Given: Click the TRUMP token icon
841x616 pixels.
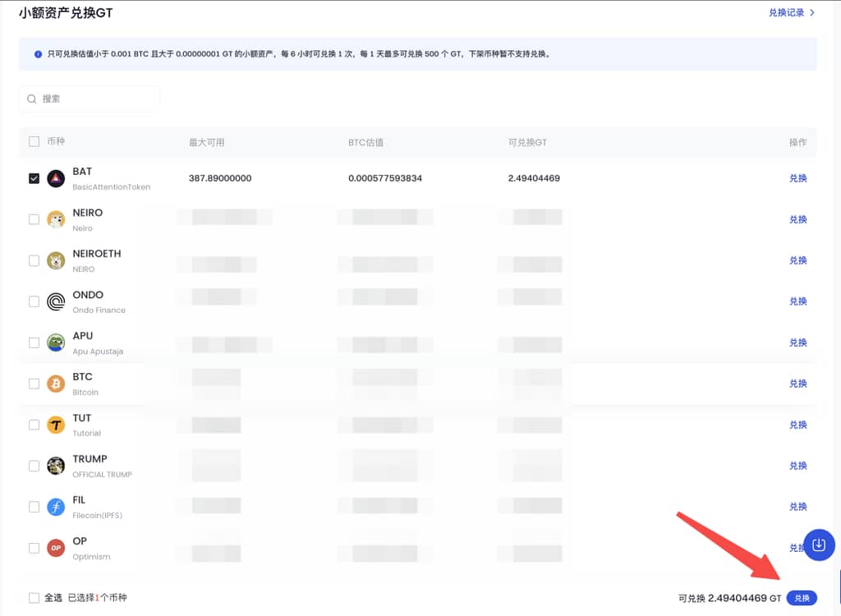Looking at the screenshot, I should [56, 466].
